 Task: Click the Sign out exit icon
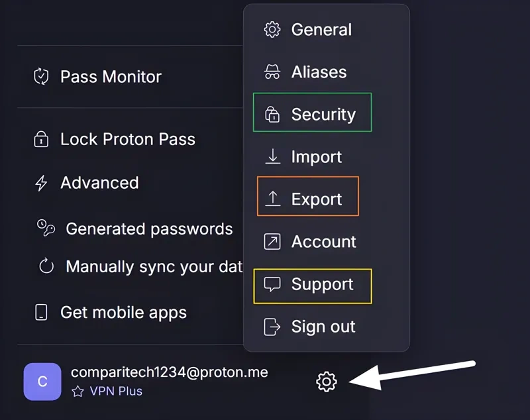pos(272,327)
